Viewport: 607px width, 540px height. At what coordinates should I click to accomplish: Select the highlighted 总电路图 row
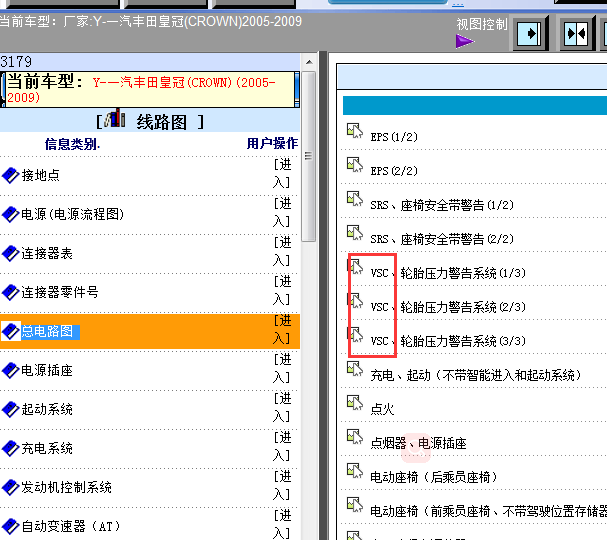[x=150, y=331]
